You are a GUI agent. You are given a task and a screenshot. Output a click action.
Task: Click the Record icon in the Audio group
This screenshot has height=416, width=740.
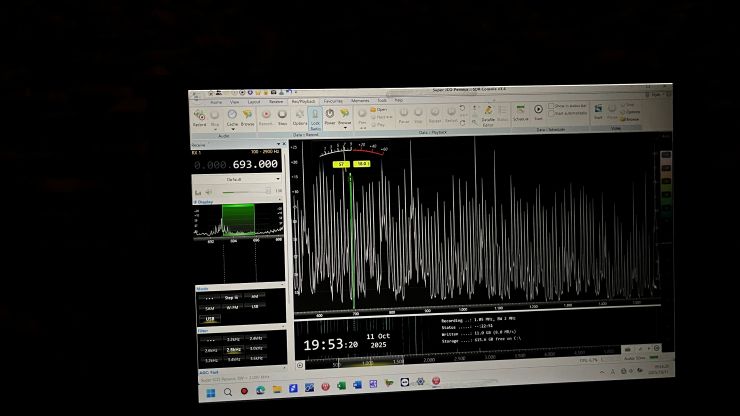point(199,116)
